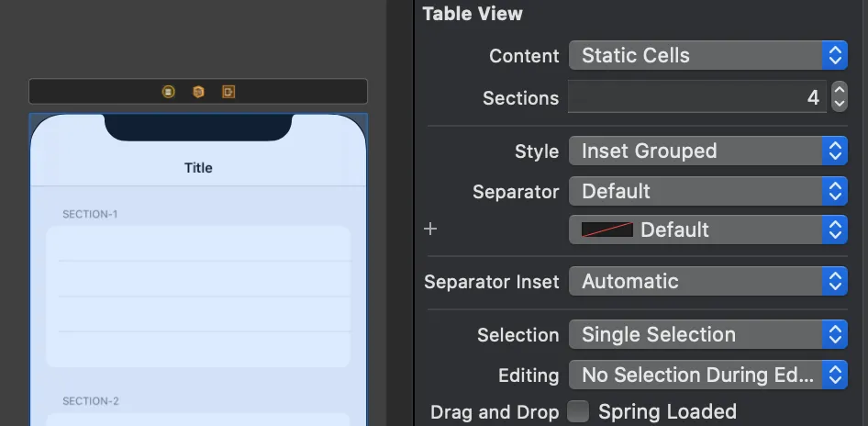Image resolution: width=868 pixels, height=426 pixels.
Task: Select first table cell in Section-1
Action: tap(198, 244)
